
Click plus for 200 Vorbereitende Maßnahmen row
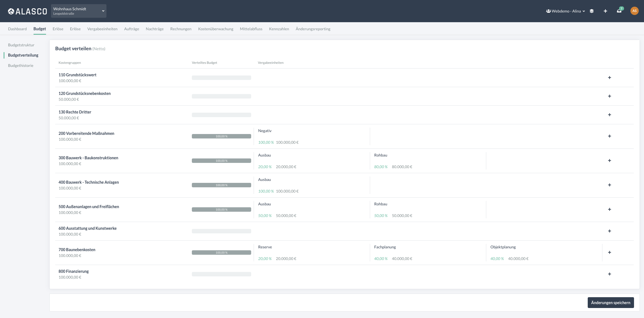tap(609, 136)
